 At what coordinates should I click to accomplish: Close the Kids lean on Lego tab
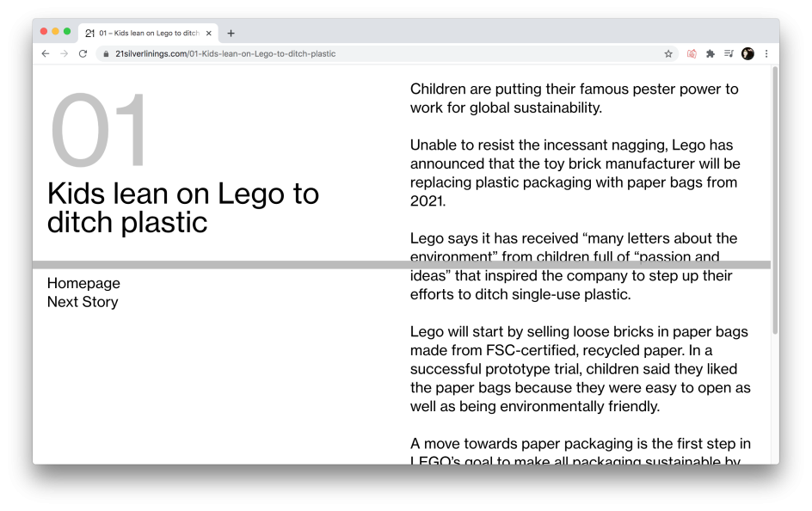[209, 34]
